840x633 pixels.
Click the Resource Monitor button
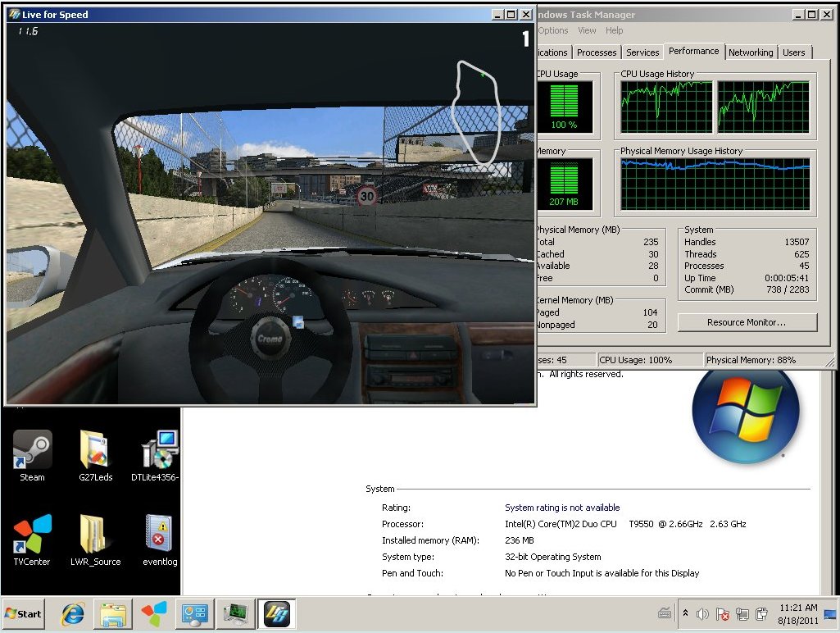click(747, 322)
